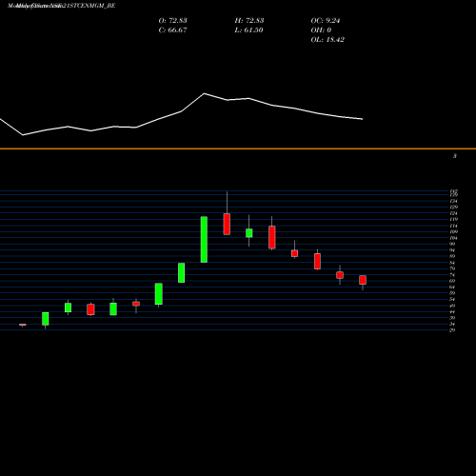Click the open value O: 72.83
This screenshot has height=476, width=476.
click(172, 21)
